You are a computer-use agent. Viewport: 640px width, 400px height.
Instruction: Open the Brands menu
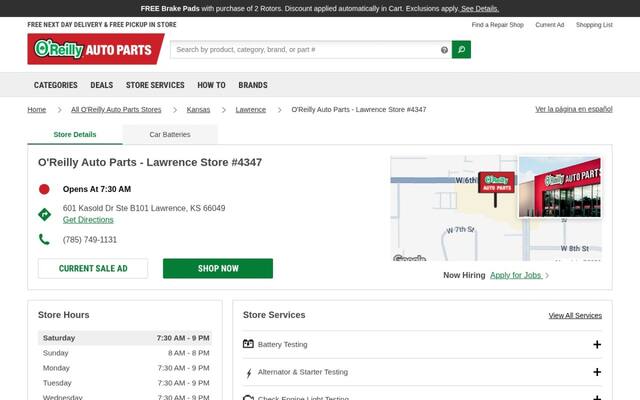253,85
